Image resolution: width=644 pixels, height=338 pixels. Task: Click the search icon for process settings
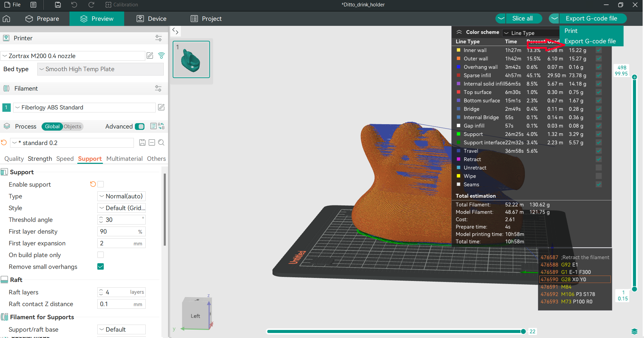(x=161, y=143)
